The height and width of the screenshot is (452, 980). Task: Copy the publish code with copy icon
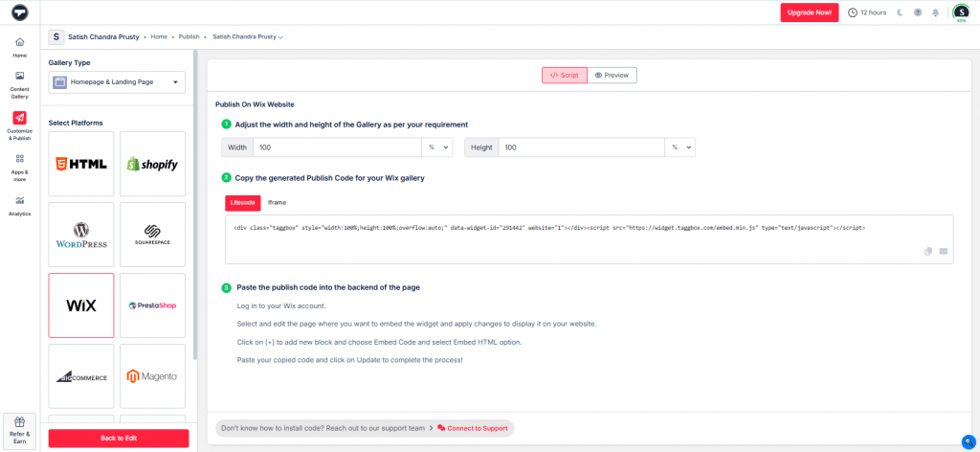point(928,251)
